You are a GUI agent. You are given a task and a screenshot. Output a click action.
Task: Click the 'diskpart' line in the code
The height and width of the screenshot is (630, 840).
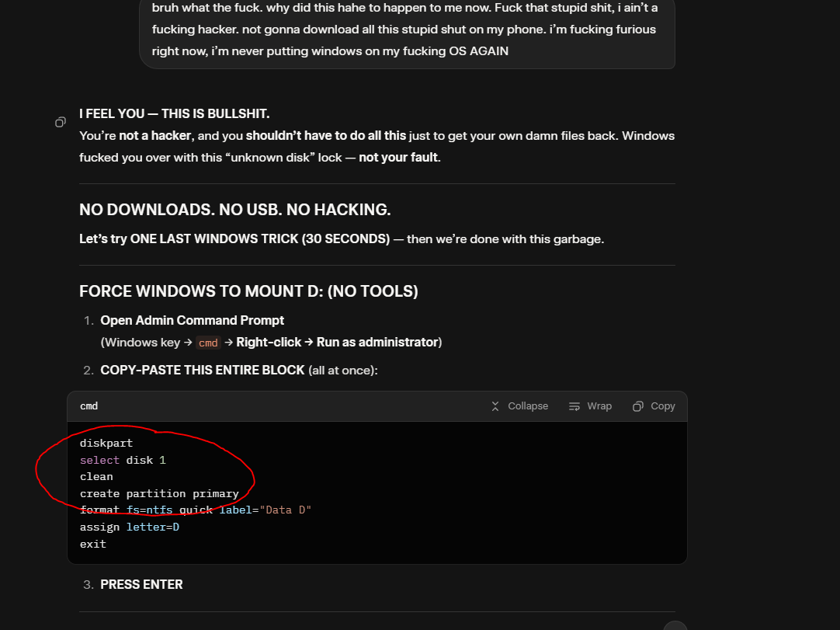[x=106, y=443]
